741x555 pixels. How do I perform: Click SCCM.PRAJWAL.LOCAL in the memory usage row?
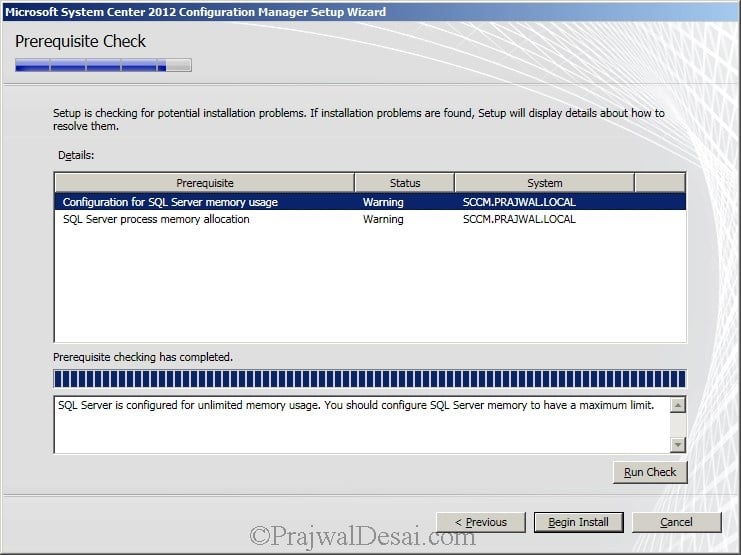pyautogui.click(x=519, y=202)
